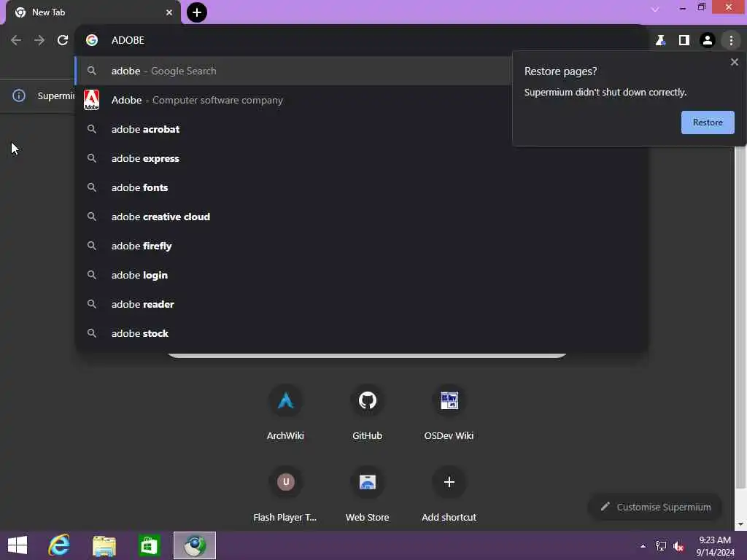This screenshot has height=560, width=747.
Task: Open the Windows Start button
Action: pos(18,545)
